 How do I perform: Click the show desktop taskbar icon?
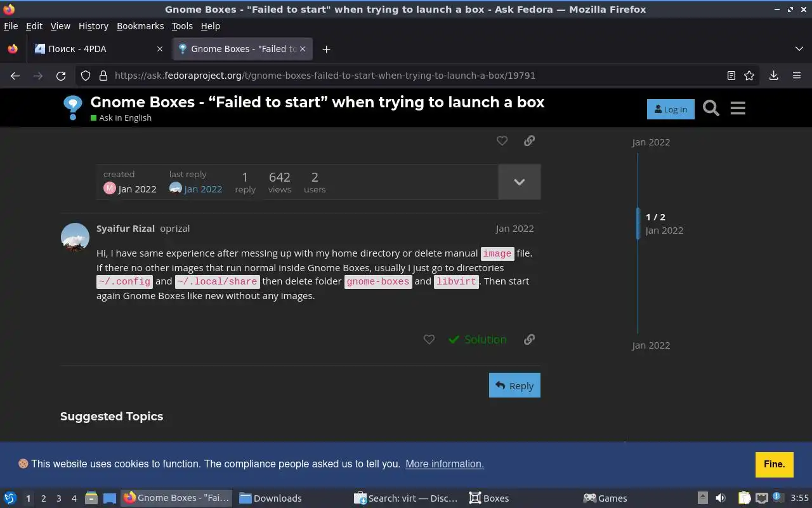110,498
